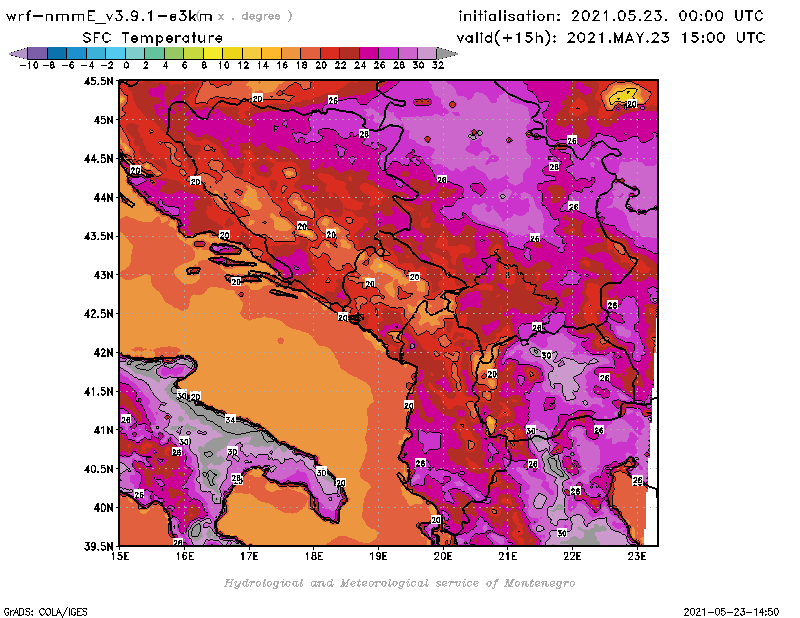800x618 pixels.
Task: Click the '40.5N' latitude label
Action: [98, 469]
